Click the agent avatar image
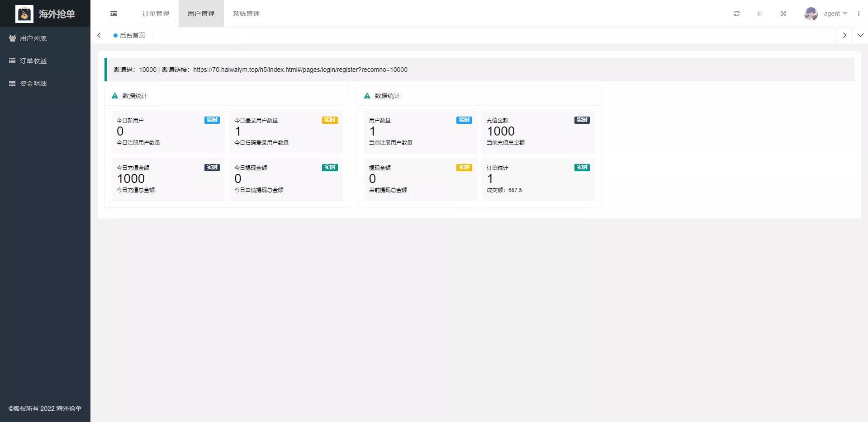The width and height of the screenshot is (868, 422). [811, 14]
